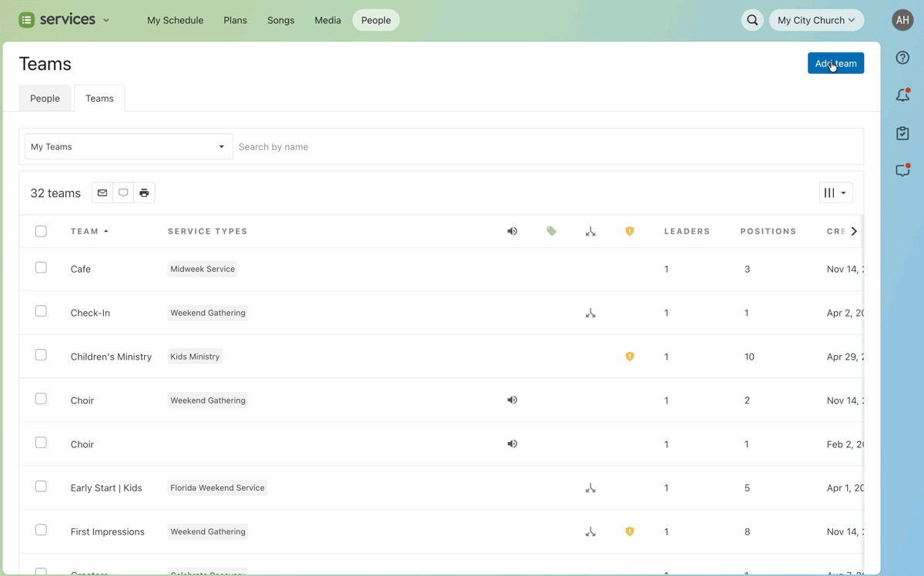Click the Add team button
Screen dimensions: 924x576
[x=835, y=63]
